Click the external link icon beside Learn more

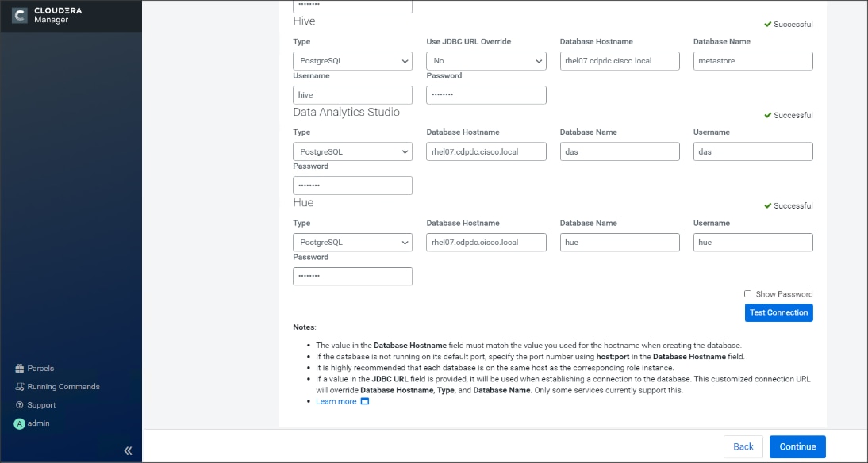(365, 401)
